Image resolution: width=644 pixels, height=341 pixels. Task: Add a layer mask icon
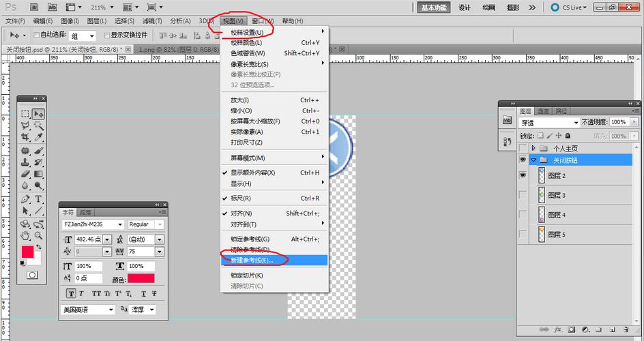pos(571,329)
